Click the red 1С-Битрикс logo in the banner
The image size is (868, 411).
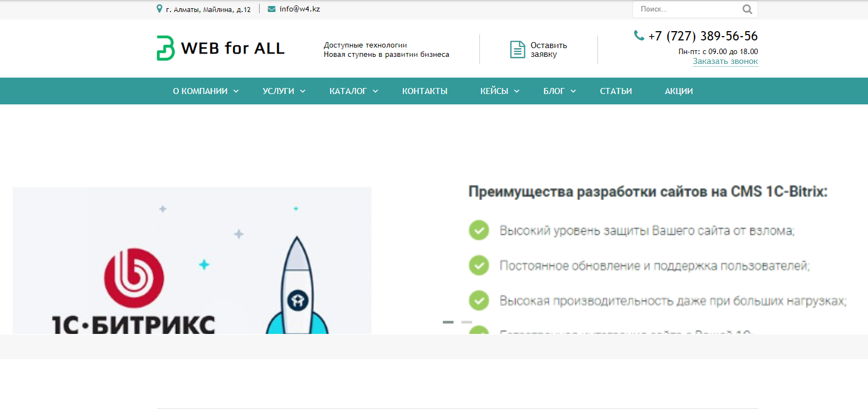(134, 278)
